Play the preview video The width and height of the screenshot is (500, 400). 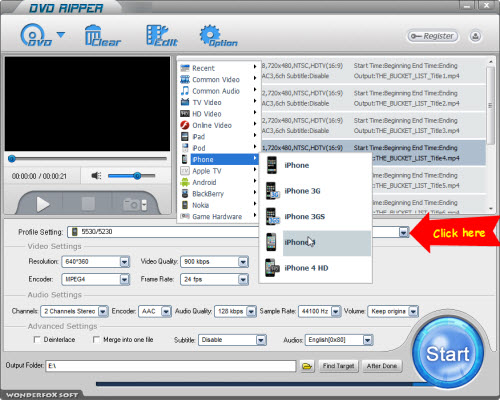[x=43, y=204]
